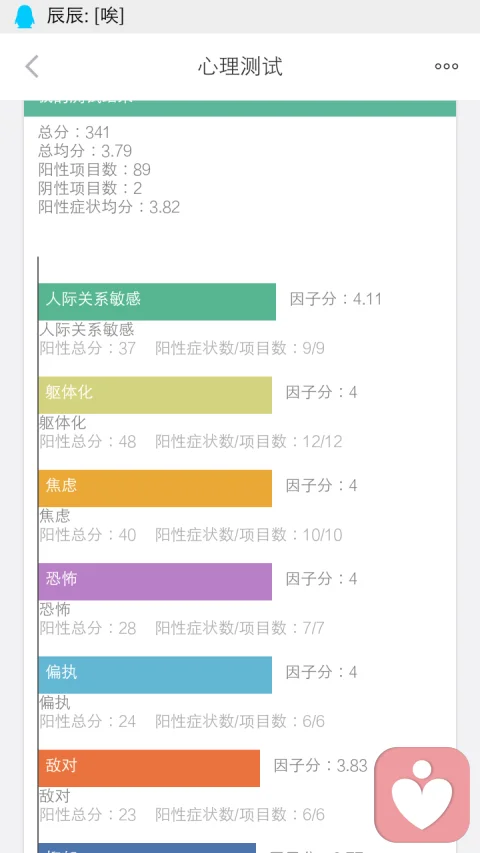Tap the green results header strip
The height and width of the screenshot is (853, 480).
[x=240, y=108]
